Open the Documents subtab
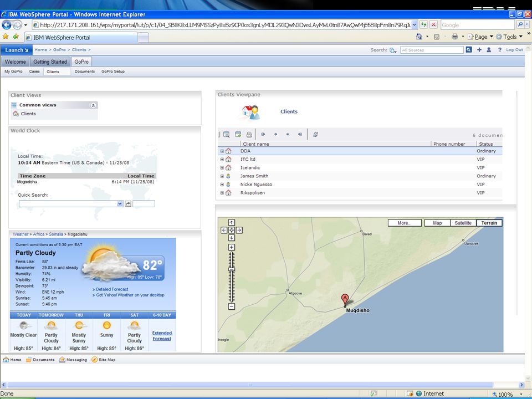Viewport: 532px width, 399px height. pyautogui.click(x=85, y=71)
